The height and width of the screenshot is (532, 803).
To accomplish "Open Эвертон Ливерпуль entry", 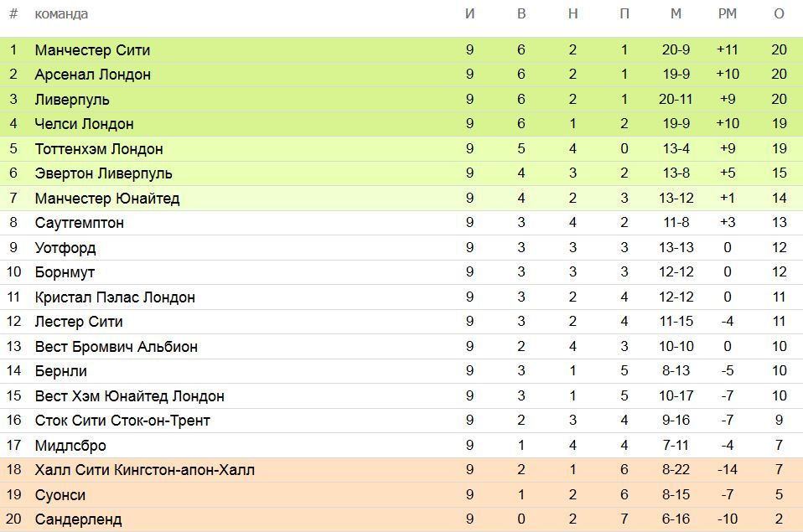I will (x=103, y=173).
